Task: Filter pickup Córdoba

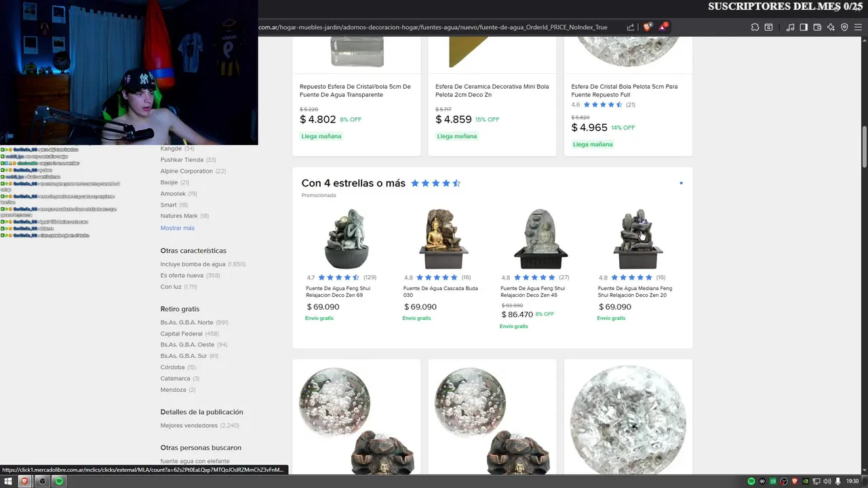Action: pyautogui.click(x=178, y=367)
